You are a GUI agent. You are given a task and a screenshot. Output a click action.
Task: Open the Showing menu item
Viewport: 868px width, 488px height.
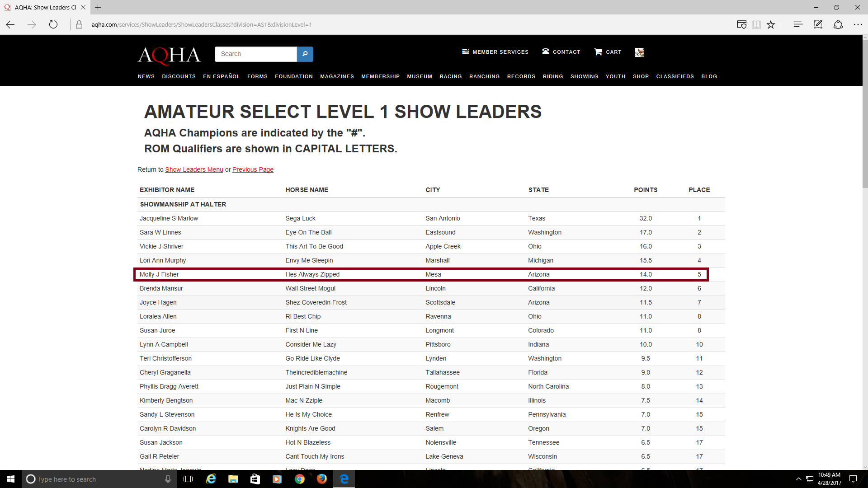click(x=584, y=76)
